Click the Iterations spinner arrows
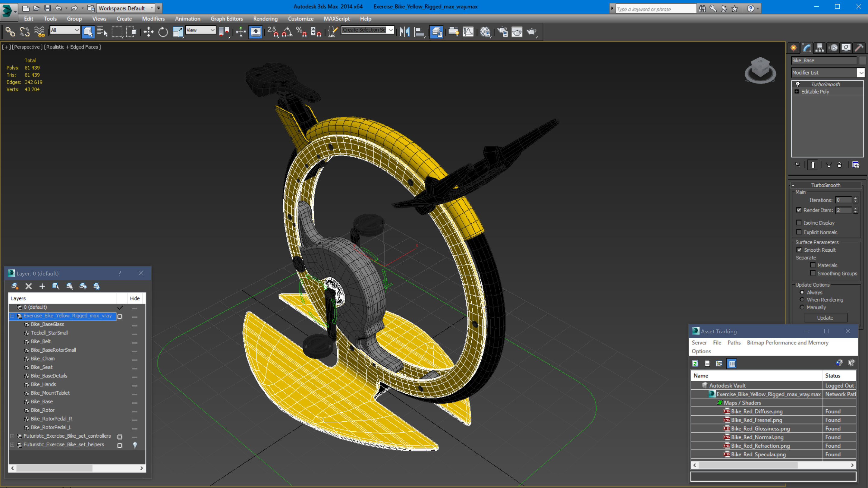The image size is (868, 488). click(x=855, y=200)
